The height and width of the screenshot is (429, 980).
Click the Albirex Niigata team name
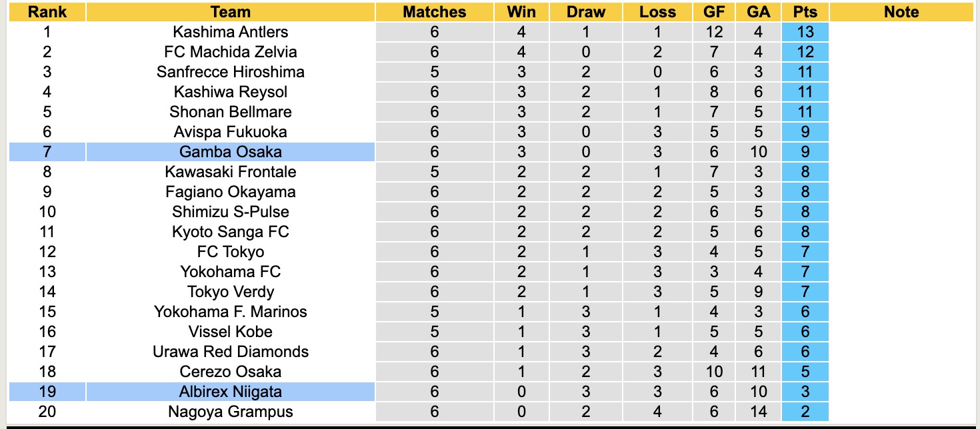[230, 392]
